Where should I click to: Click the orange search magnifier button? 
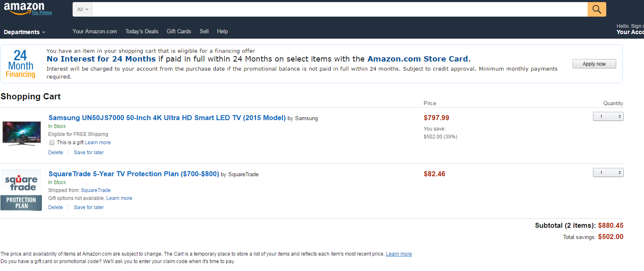tap(596, 10)
